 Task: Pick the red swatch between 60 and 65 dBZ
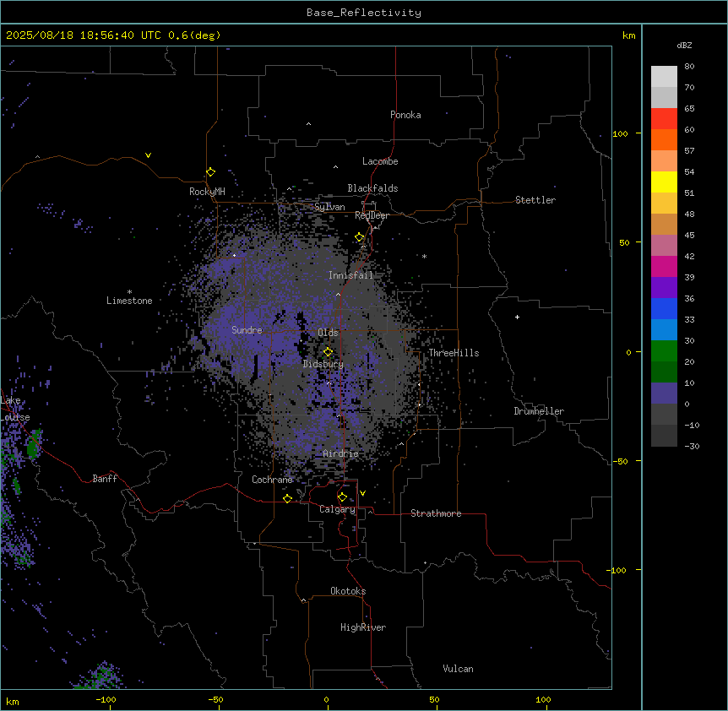[x=664, y=119]
